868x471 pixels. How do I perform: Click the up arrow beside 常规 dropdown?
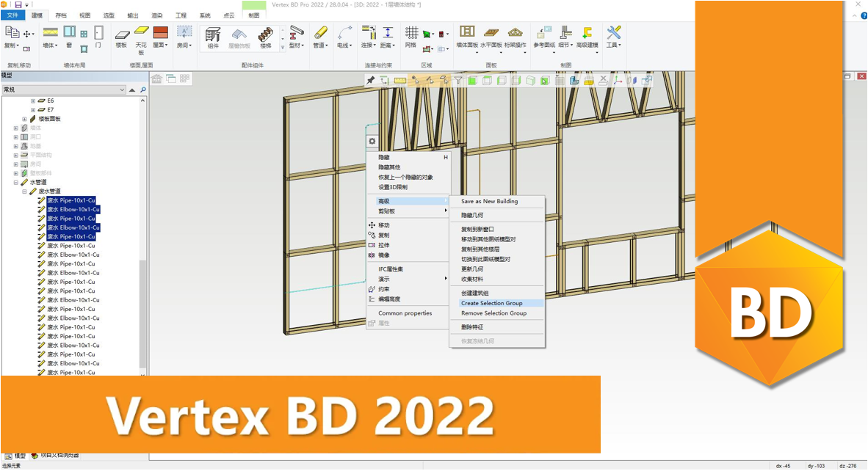tap(132, 90)
